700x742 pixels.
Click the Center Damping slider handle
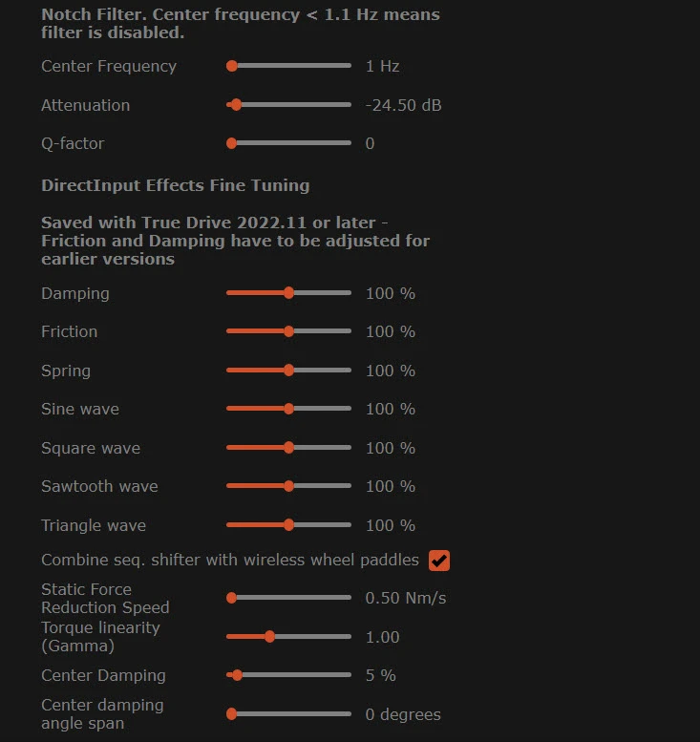pyautogui.click(x=237, y=675)
